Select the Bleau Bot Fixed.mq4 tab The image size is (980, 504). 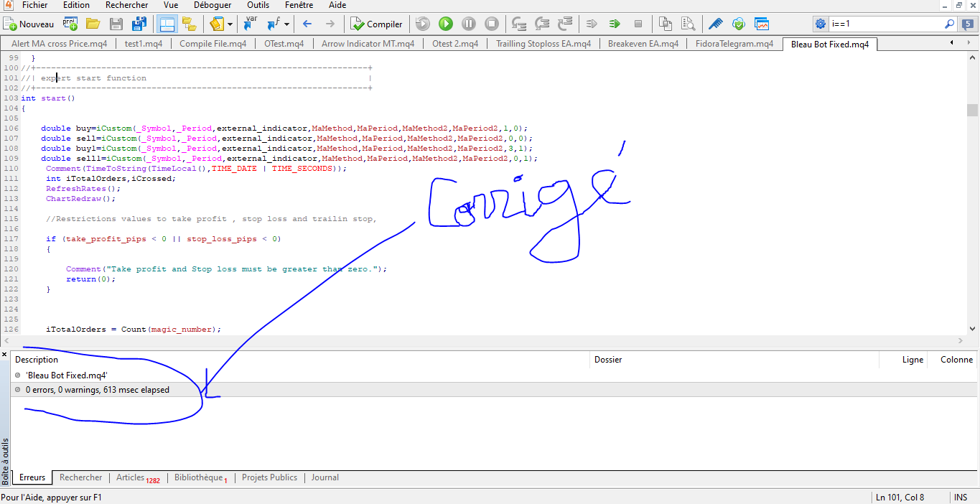830,44
